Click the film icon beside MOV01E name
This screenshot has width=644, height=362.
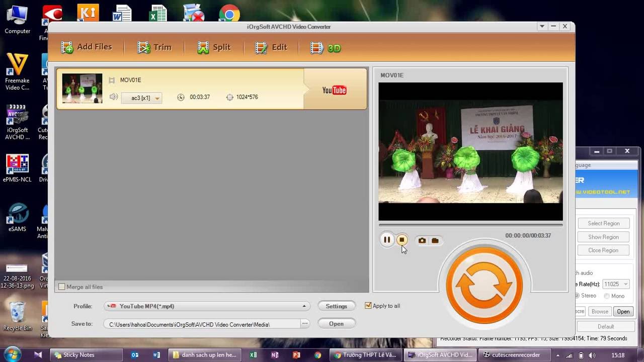[x=112, y=80]
